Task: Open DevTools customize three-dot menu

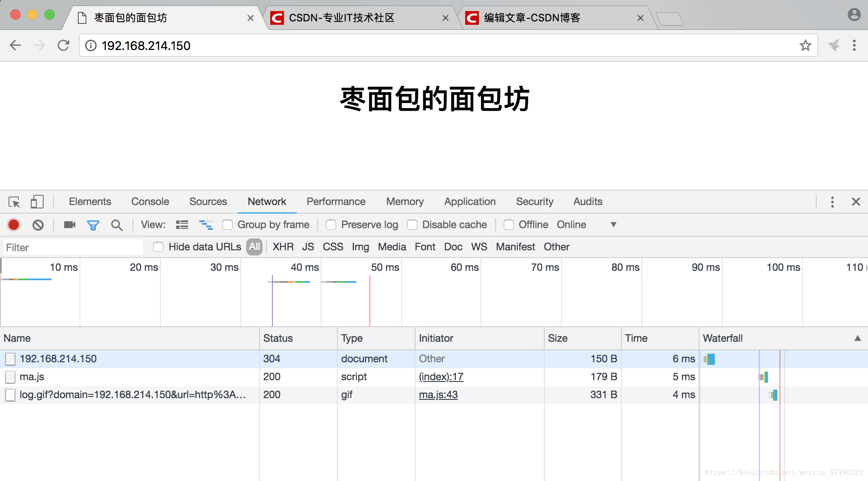Action: pos(832,202)
